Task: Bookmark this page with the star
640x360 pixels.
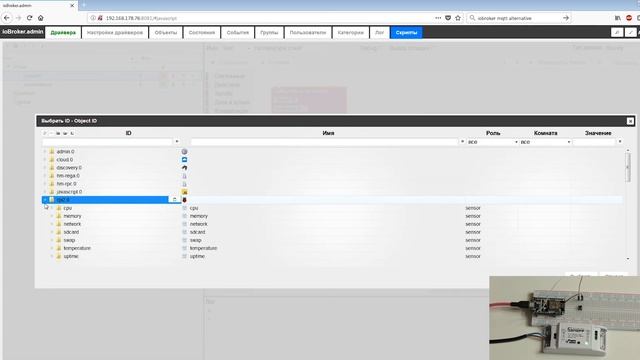Action: coord(458,18)
